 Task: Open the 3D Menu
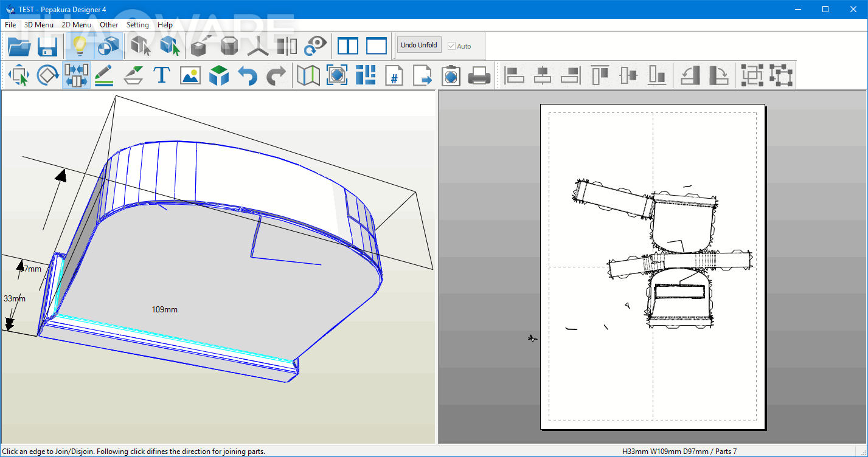pos(39,25)
